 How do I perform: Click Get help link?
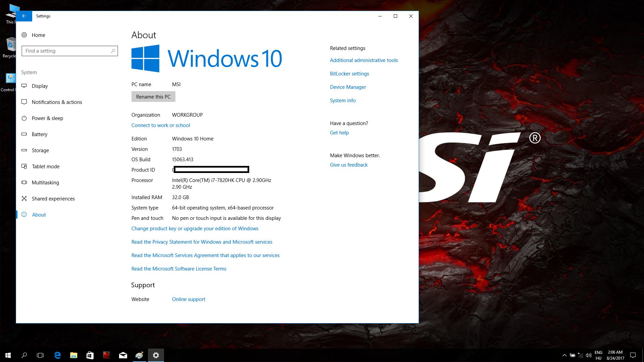click(x=339, y=132)
